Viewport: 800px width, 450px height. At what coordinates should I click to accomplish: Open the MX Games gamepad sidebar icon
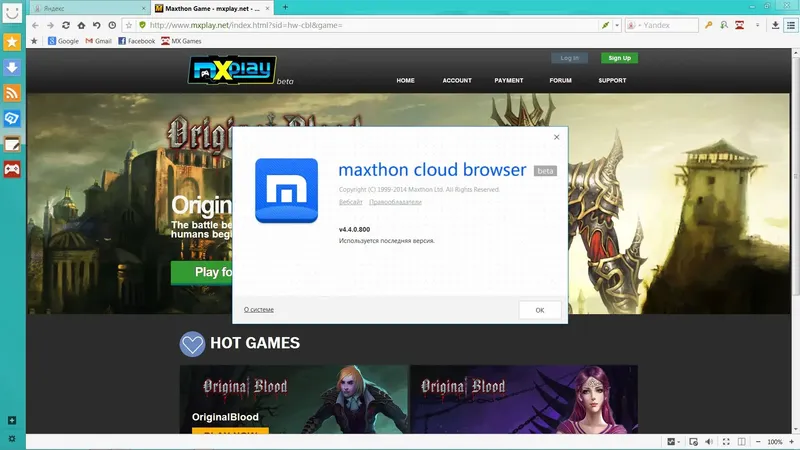pos(12,169)
